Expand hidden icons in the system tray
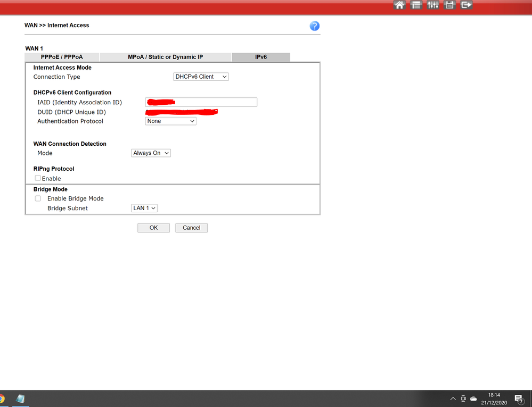The width and height of the screenshot is (532, 407). click(x=453, y=398)
